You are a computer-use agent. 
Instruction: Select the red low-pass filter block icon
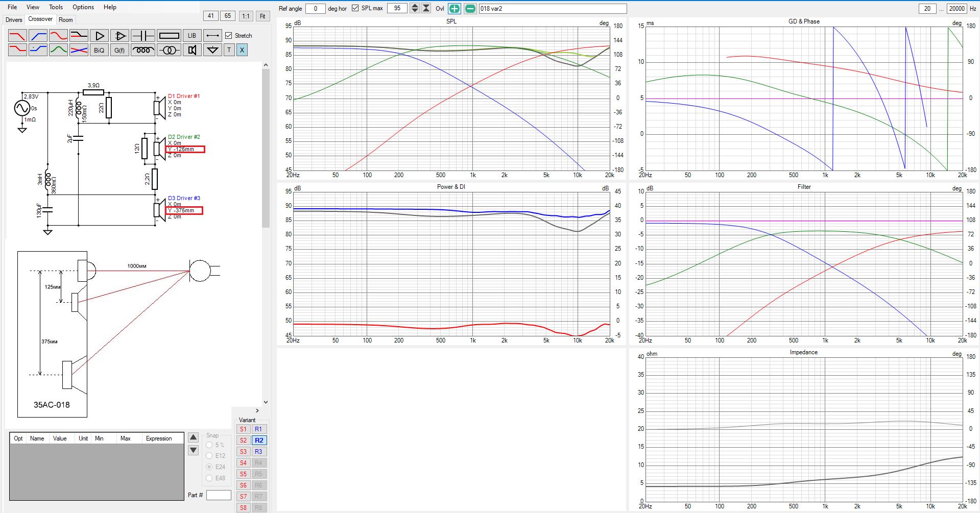(x=17, y=36)
